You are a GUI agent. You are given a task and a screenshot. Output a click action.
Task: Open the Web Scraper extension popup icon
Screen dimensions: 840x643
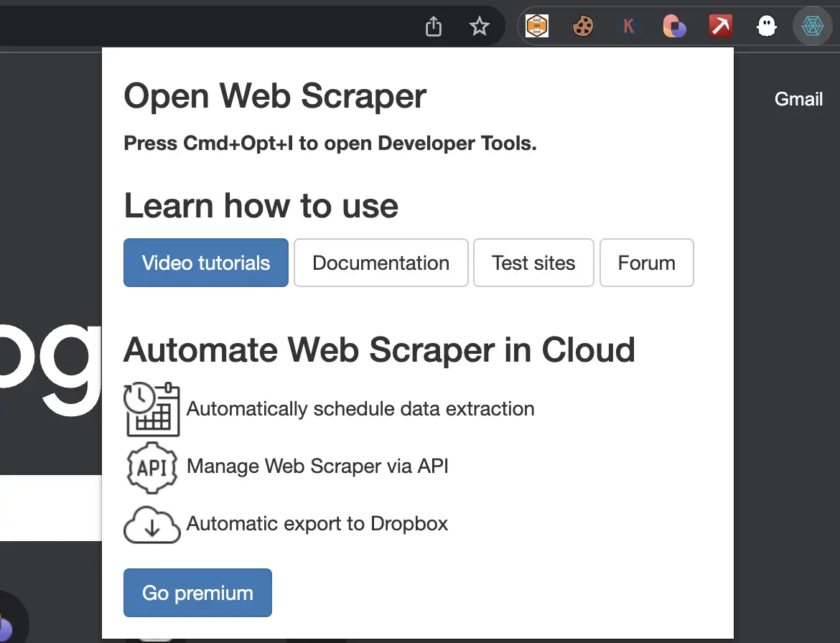point(812,26)
